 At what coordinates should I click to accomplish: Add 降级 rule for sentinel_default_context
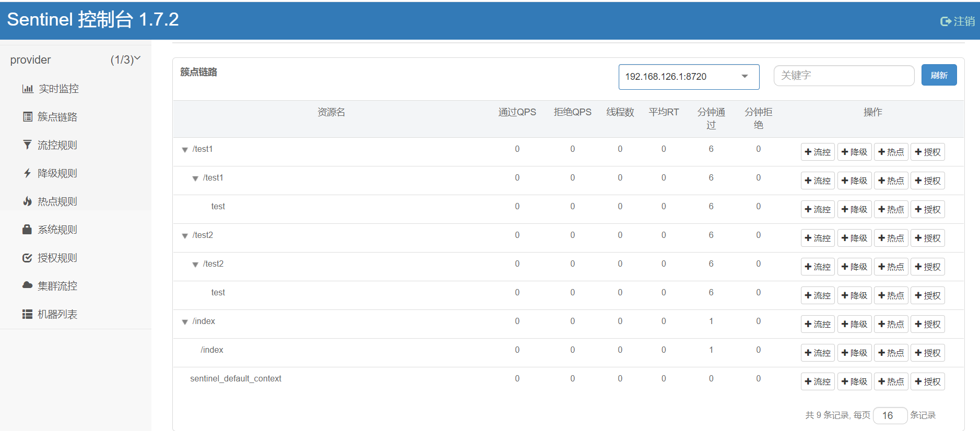854,381
